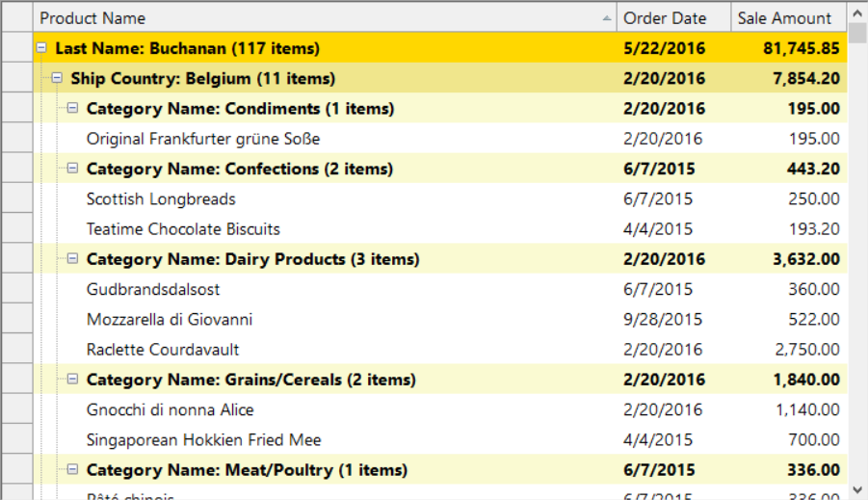Image resolution: width=868 pixels, height=500 pixels.
Task: Collapse the Confections category group
Action: click(72, 169)
